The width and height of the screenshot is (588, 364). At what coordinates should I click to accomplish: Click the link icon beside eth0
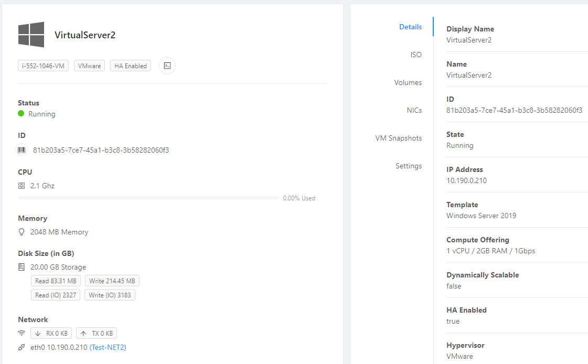[x=21, y=347]
